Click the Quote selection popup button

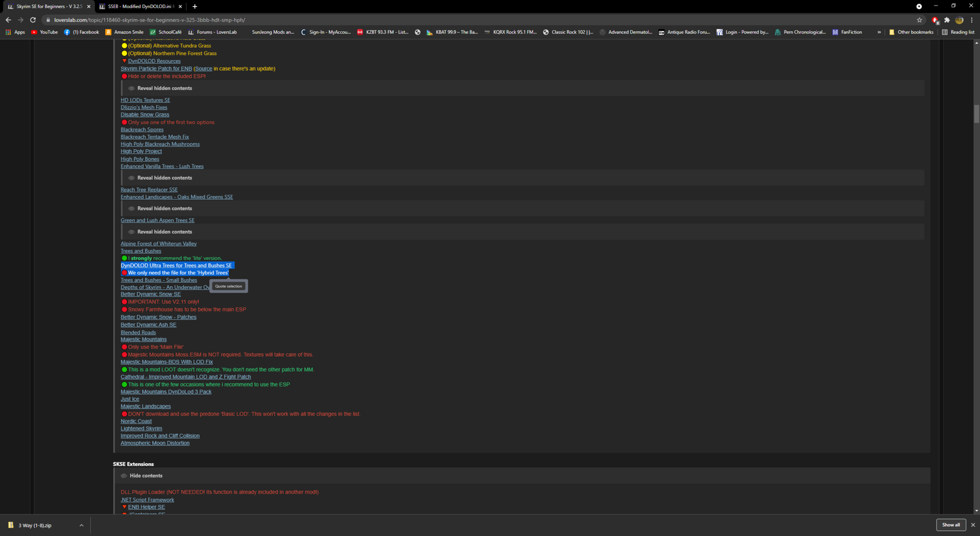coord(229,286)
